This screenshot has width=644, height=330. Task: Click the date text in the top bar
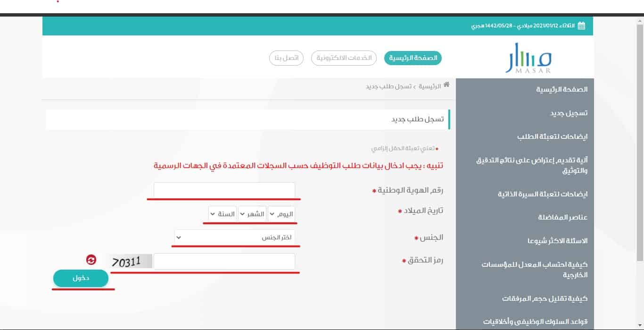pos(523,25)
